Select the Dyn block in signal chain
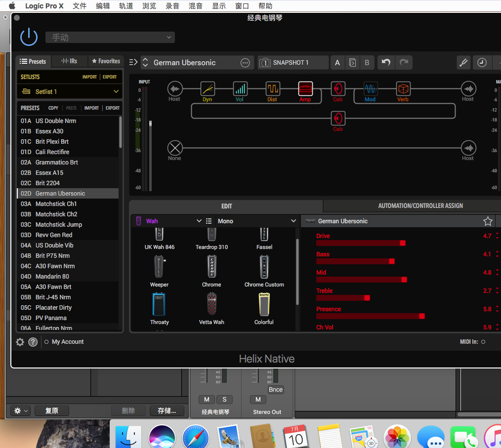The height and width of the screenshot is (448, 501). tap(208, 89)
